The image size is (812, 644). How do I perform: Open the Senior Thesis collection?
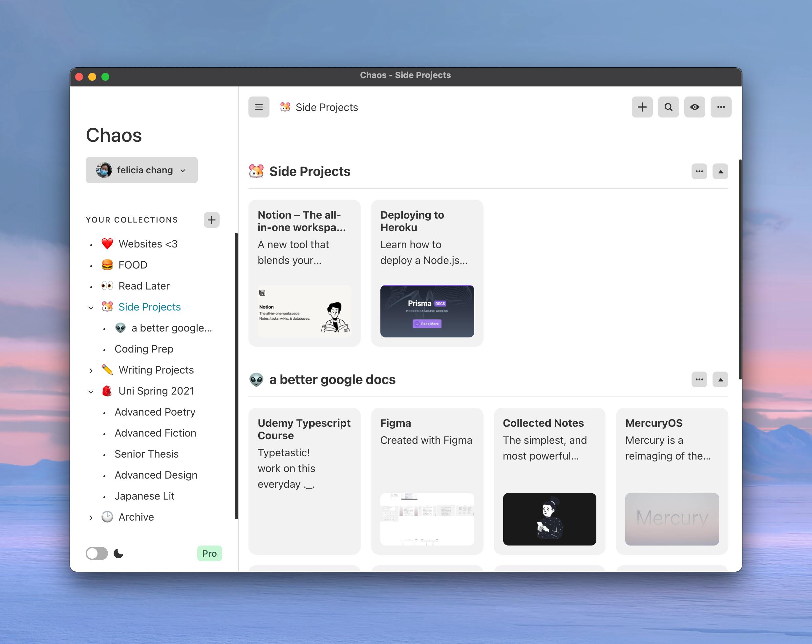pos(146,454)
